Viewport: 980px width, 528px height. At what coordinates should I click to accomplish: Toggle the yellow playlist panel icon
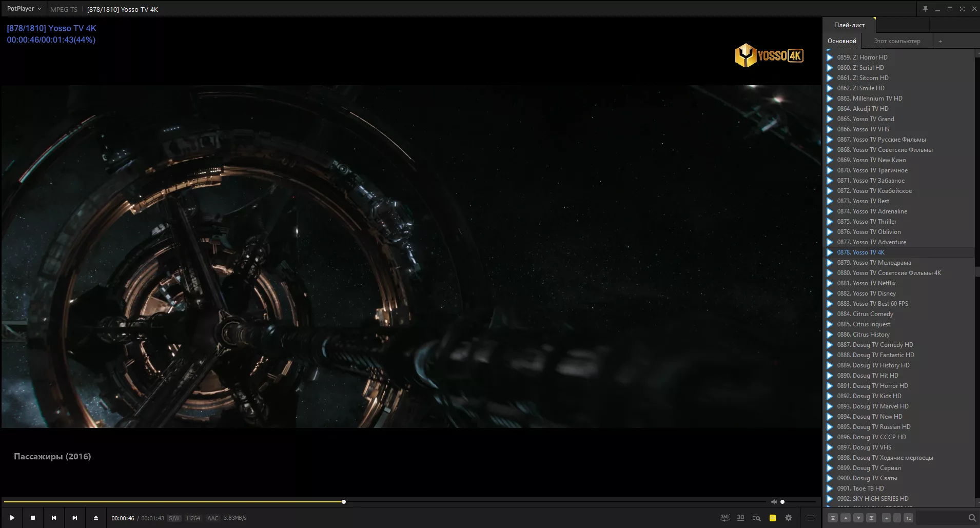pyautogui.click(x=772, y=518)
